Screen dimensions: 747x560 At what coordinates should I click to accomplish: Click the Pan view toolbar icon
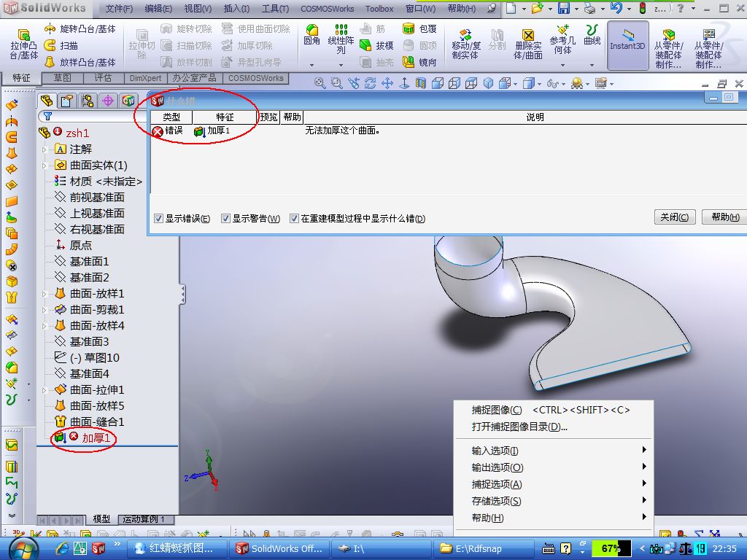[387, 84]
